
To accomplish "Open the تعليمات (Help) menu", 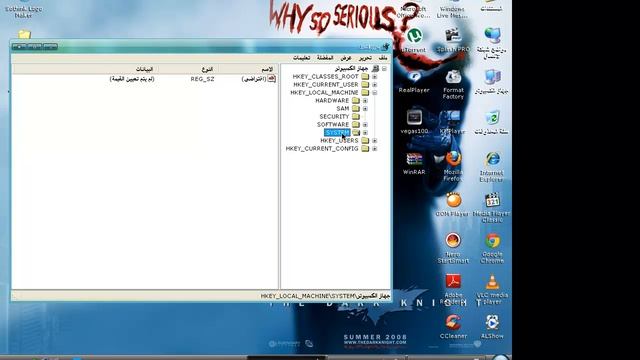I will click(302, 58).
